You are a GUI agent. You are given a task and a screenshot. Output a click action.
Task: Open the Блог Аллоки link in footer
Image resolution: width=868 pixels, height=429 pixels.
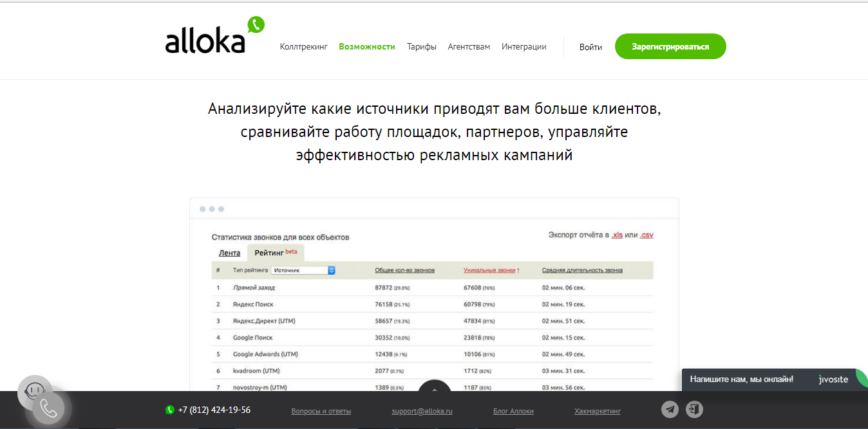[x=513, y=411]
